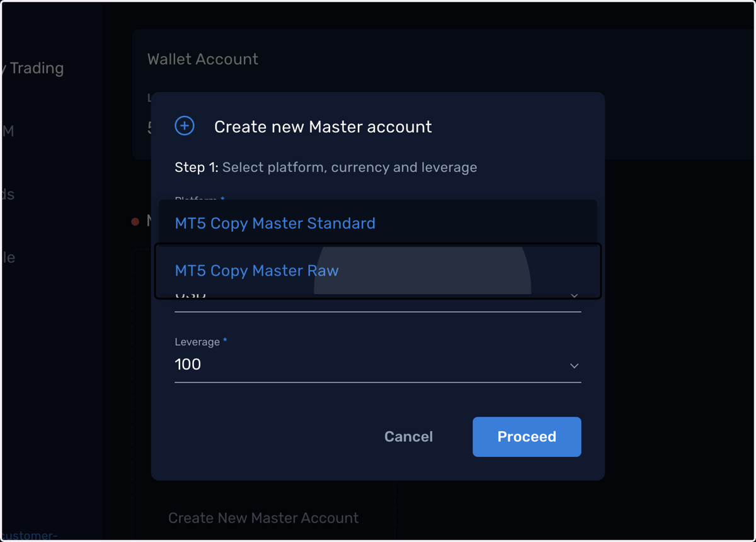The height and width of the screenshot is (542, 756).
Task: Click the 'Create new Master account' title
Action: coord(323,127)
